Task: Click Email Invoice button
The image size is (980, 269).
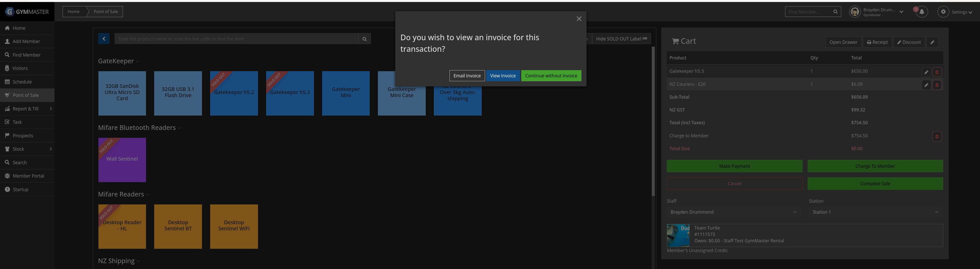Action: point(467,76)
